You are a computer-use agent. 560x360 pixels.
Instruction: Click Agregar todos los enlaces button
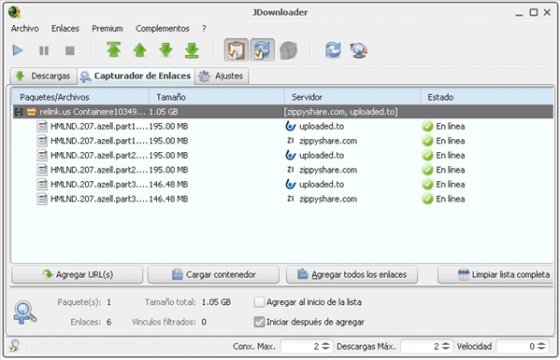(352, 274)
